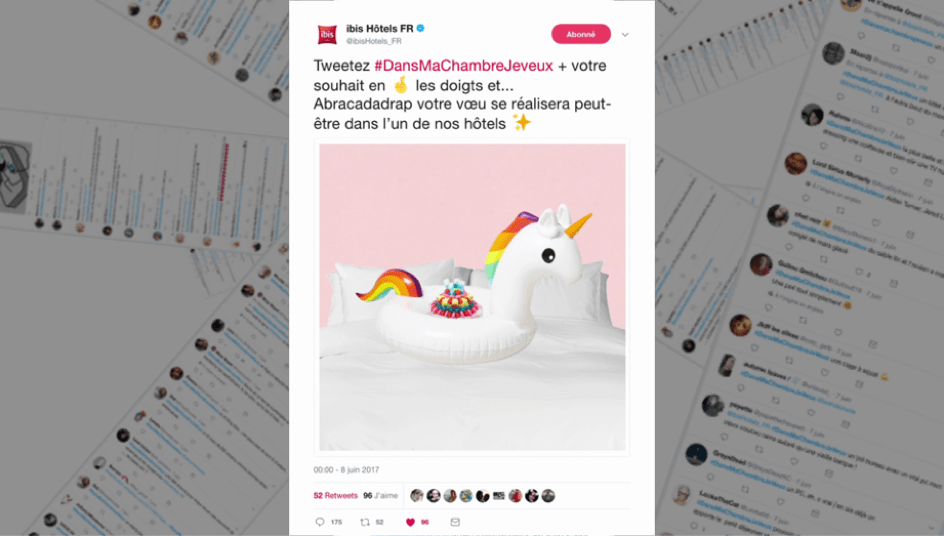
Task: Open the @ibisHotels_FR handle link
Action: 373,41
